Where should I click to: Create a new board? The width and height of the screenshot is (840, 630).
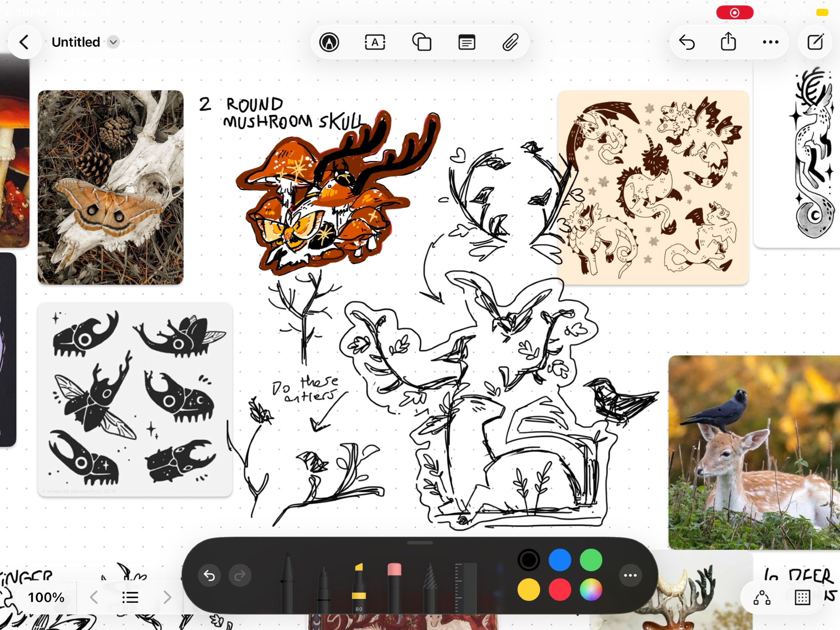815,42
